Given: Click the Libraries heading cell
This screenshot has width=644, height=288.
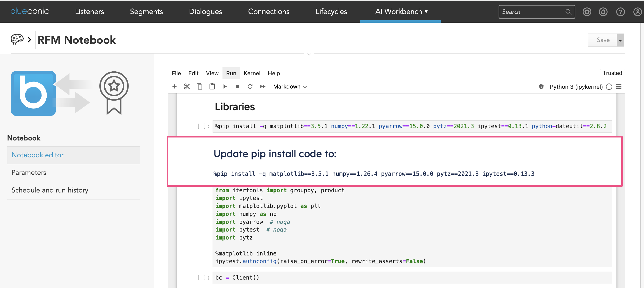Looking at the screenshot, I should click(235, 107).
